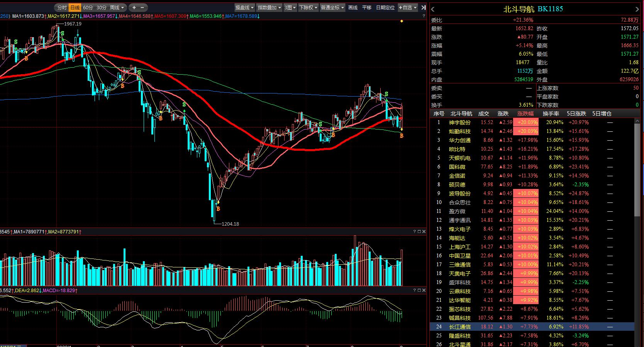Maximize the volume indicator panel
The height and width of the screenshot is (347, 644).
click(419, 231)
